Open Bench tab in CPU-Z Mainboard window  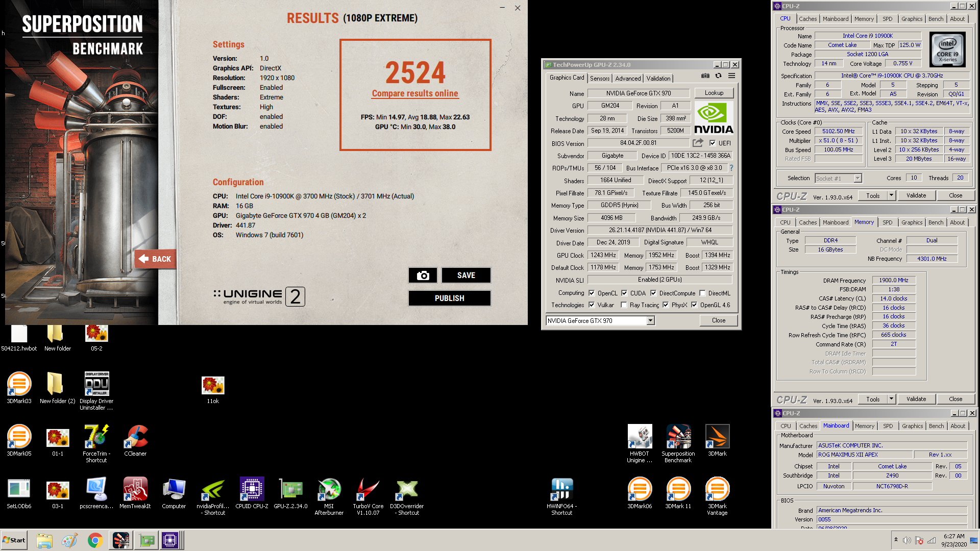(936, 426)
